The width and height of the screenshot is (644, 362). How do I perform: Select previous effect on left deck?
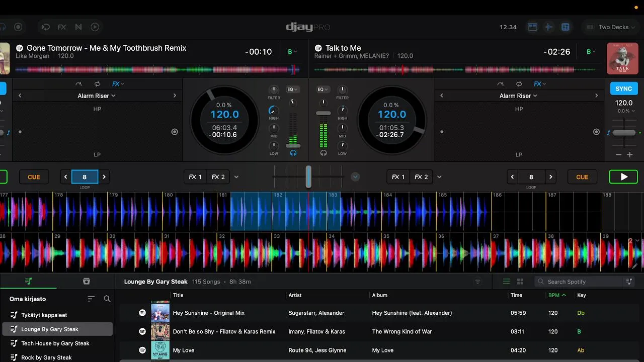(x=20, y=96)
